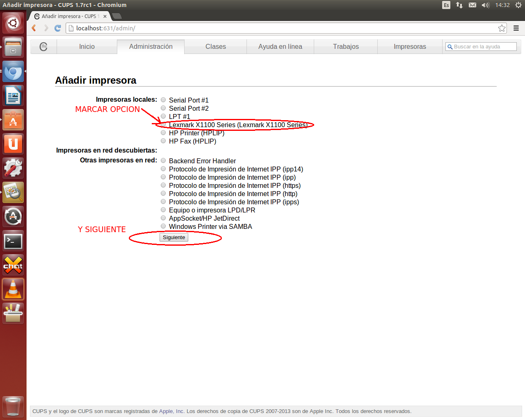The height and width of the screenshot is (420, 525).
Task: Open the Impresoras tab
Action: click(410, 47)
